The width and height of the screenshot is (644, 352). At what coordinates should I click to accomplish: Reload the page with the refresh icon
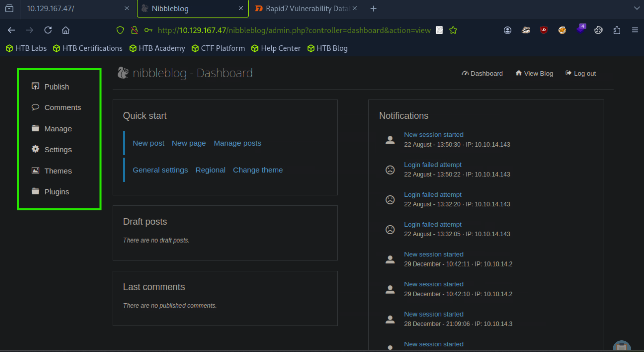[x=48, y=30]
